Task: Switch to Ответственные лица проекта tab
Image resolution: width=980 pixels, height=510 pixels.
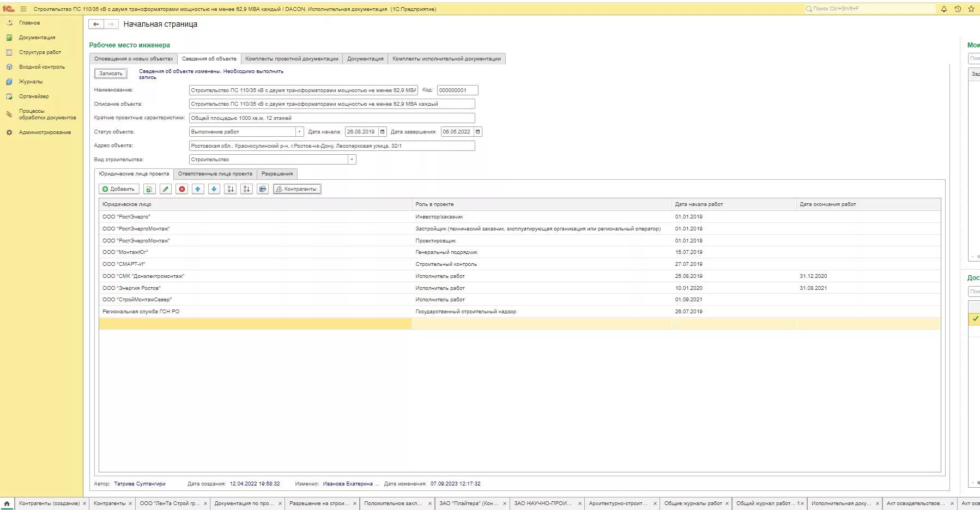Action: point(215,174)
